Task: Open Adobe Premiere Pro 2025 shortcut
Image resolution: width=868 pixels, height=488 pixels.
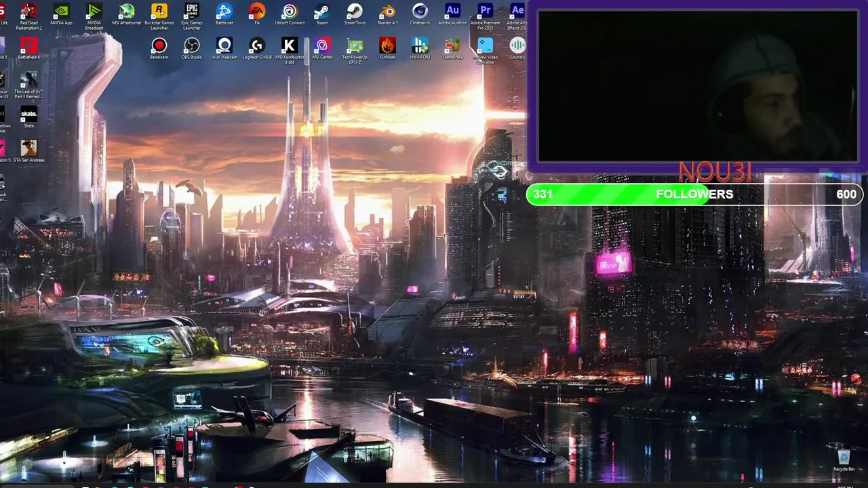Action: 485,17
